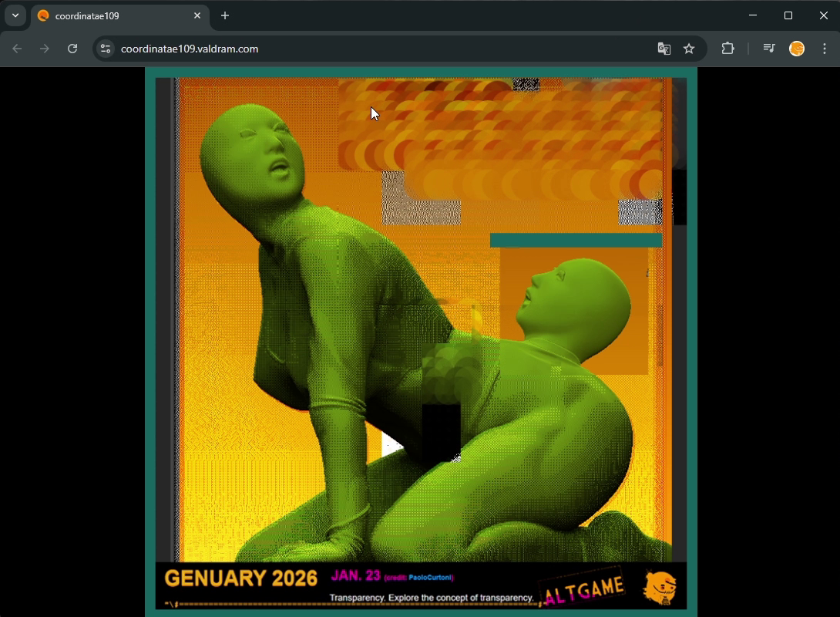The height and width of the screenshot is (617, 840).
Task: Open the Chrome three-dot menu
Action: click(825, 49)
